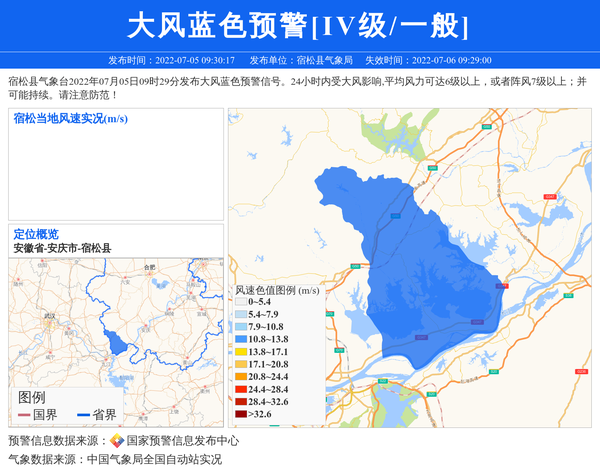Click the >32.6 dark red legend swatch
Viewport: 600px width, 471px height.
pos(240,414)
